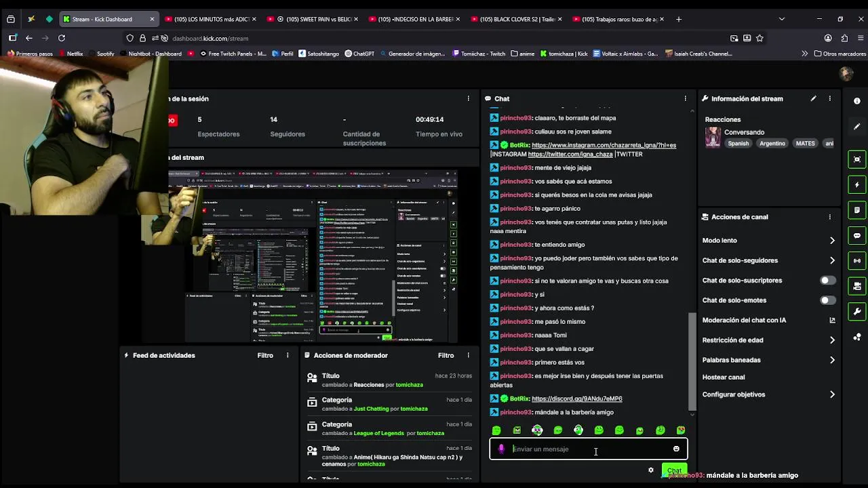The width and height of the screenshot is (868, 488).
Task: Click the Enviar un mensaje input field
Action: 589,449
